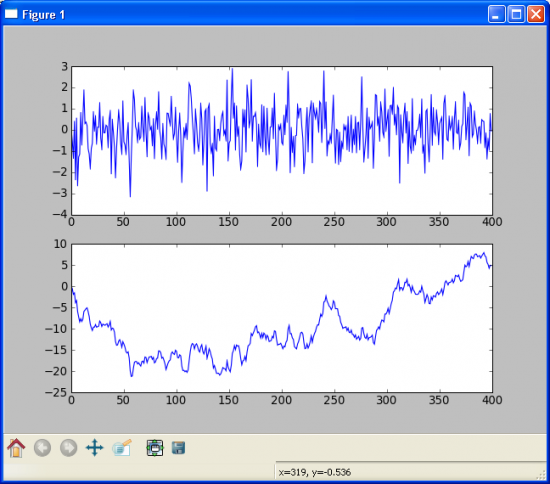Click the -25 tick label on bottom plot
The image size is (550, 484).
(56, 392)
